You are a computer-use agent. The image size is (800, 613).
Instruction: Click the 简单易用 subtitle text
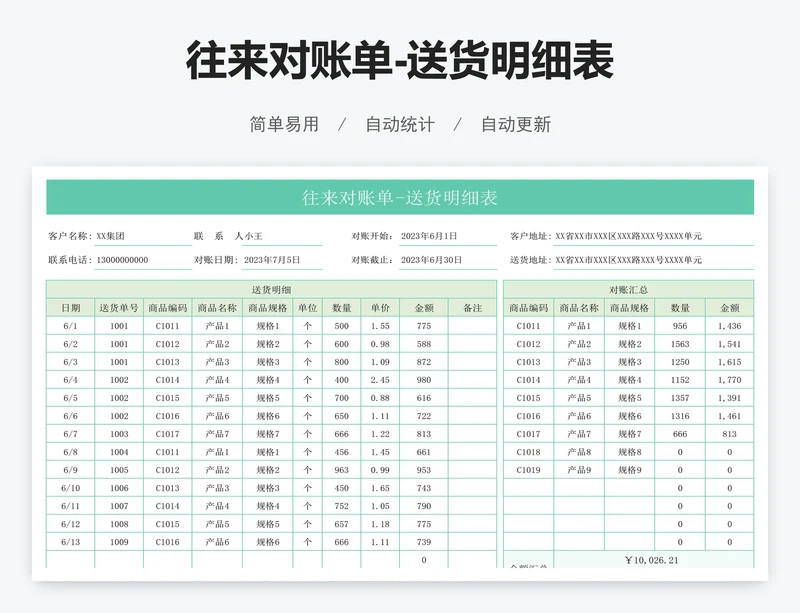pos(284,125)
